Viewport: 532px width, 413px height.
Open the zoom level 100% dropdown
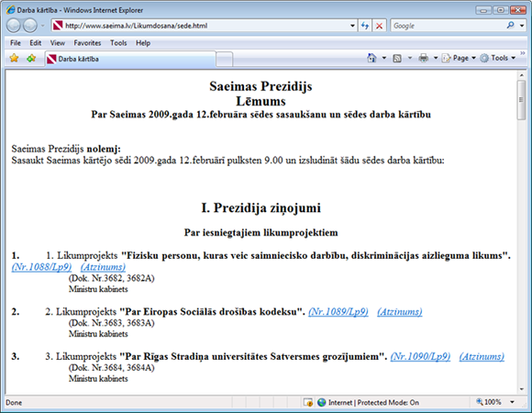512,402
